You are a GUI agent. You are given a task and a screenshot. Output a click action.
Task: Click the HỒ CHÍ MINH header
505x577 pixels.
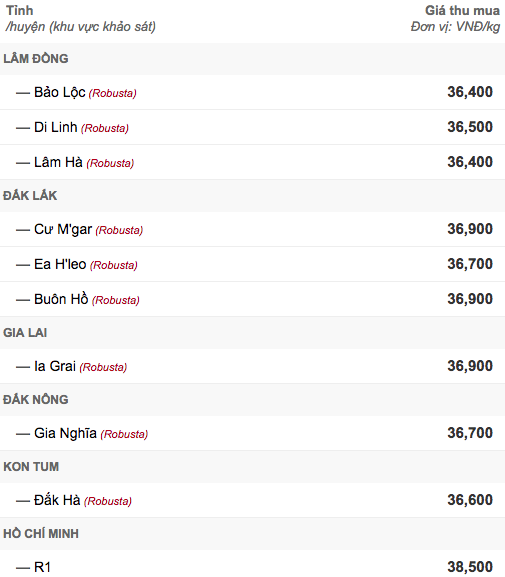coord(41,534)
